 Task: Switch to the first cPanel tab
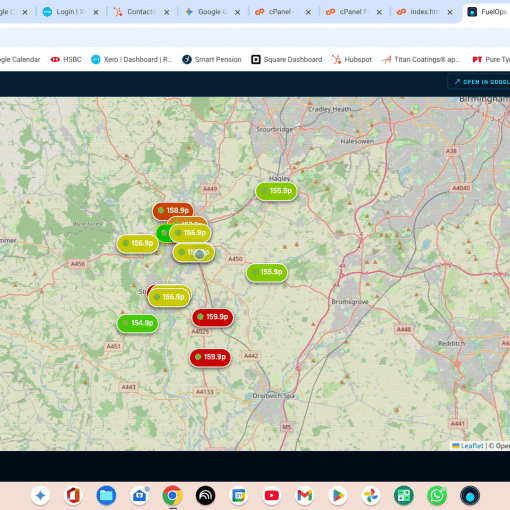pos(277,12)
